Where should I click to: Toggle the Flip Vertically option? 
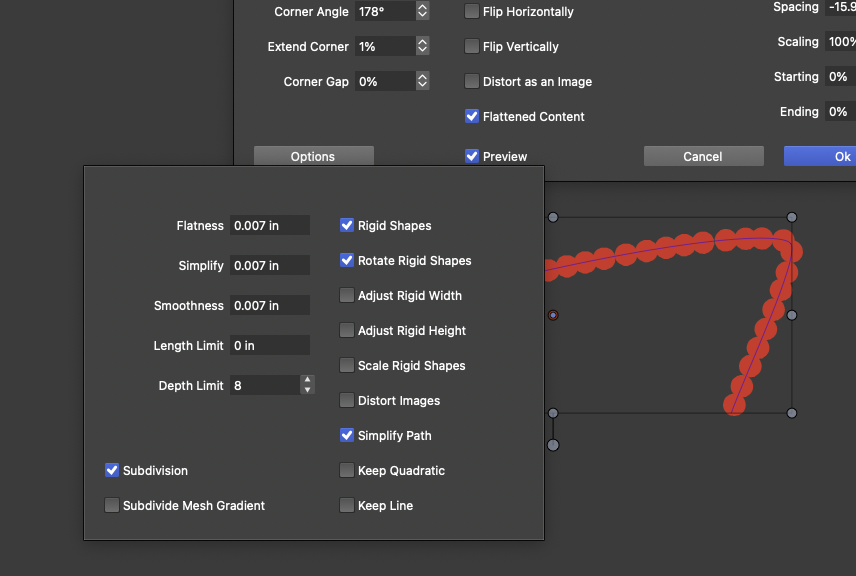(472, 47)
